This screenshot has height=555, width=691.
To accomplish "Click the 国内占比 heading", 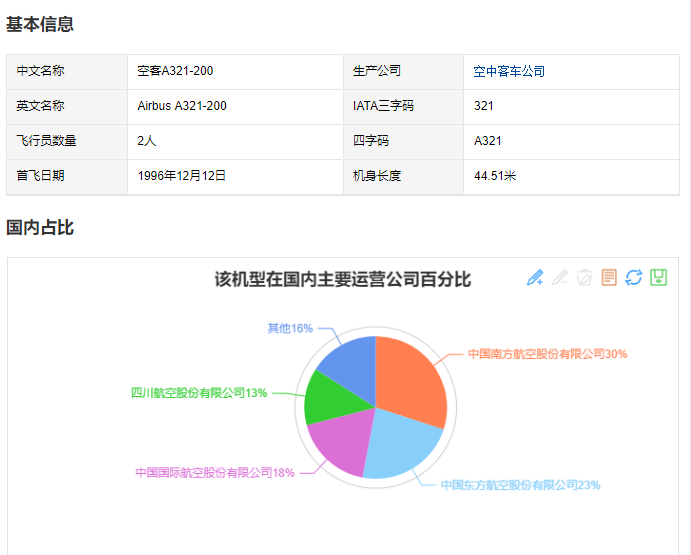I will tap(40, 227).
